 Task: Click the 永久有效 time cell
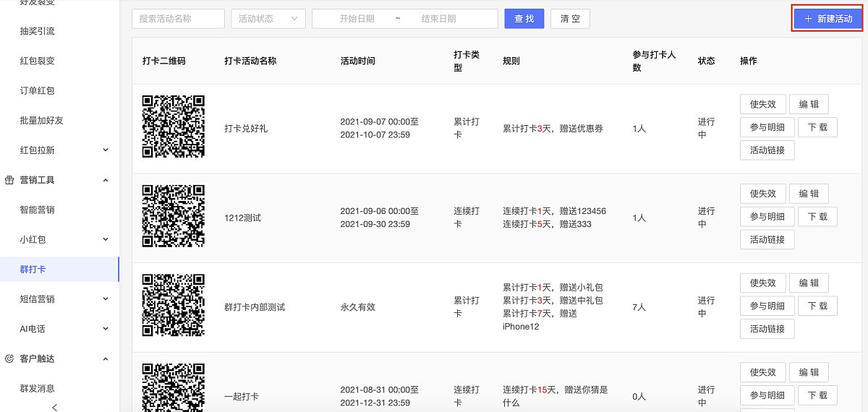(358, 307)
